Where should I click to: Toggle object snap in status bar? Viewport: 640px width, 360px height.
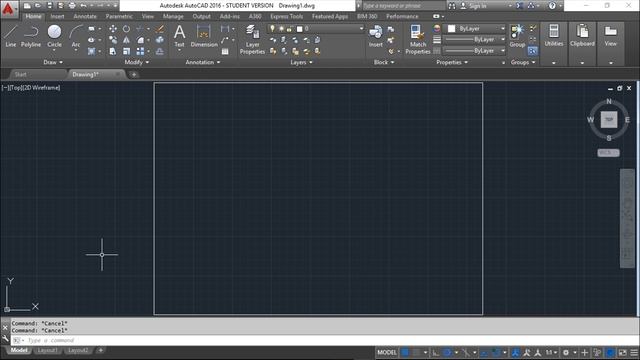(x=496, y=352)
